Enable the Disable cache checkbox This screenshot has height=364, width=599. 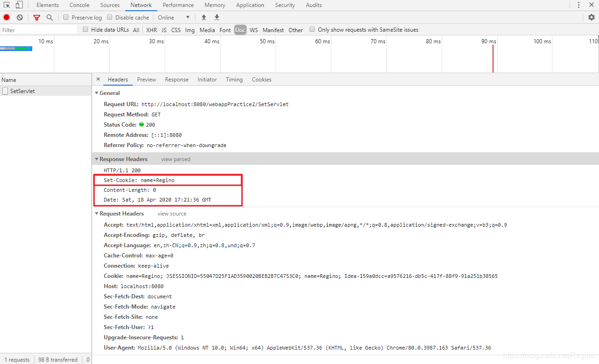pyautogui.click(x=110, y=17)
